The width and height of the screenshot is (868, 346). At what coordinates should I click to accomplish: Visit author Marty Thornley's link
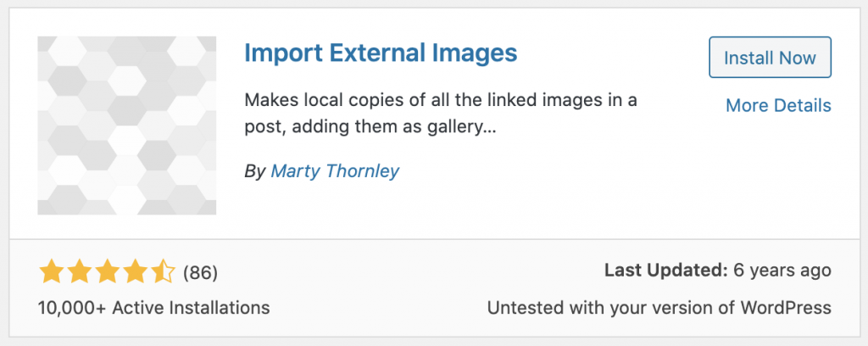click(x=334, y=170)
